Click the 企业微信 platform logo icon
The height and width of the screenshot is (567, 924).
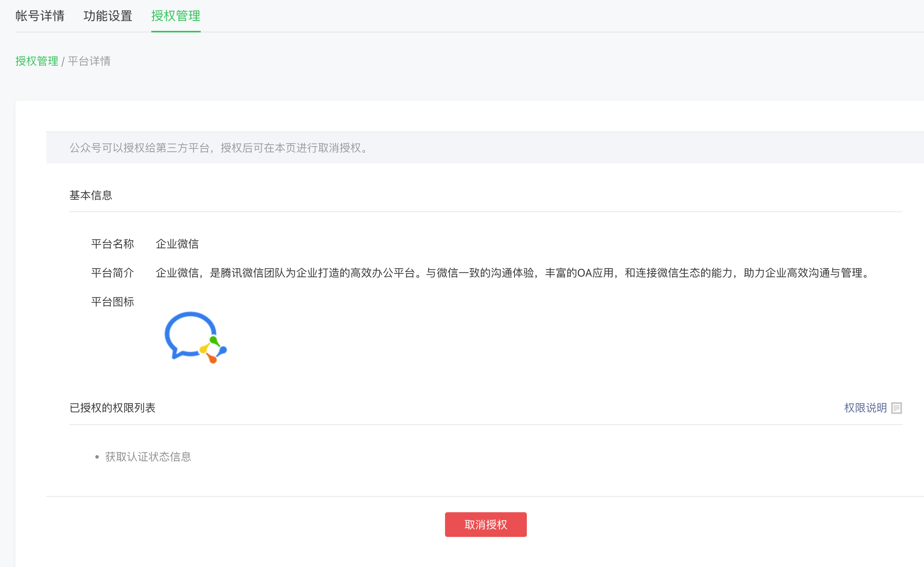click(x=195, y=337)
